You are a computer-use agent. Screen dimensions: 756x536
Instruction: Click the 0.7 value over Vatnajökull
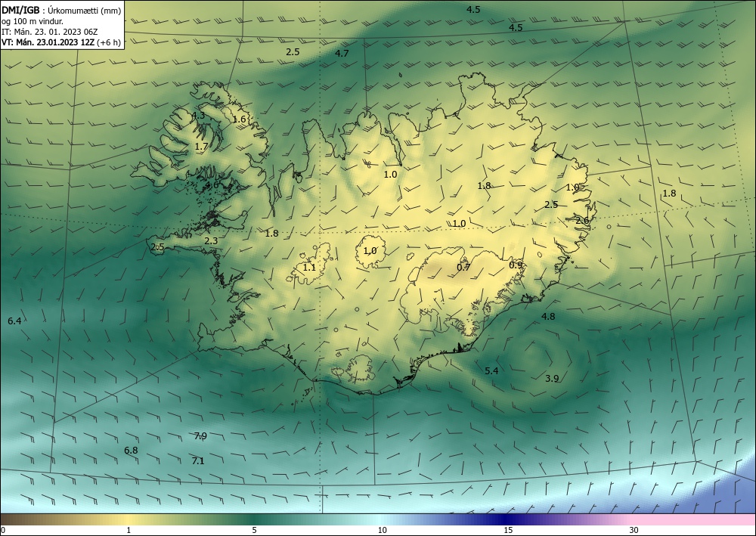click(x=463, y=267)
